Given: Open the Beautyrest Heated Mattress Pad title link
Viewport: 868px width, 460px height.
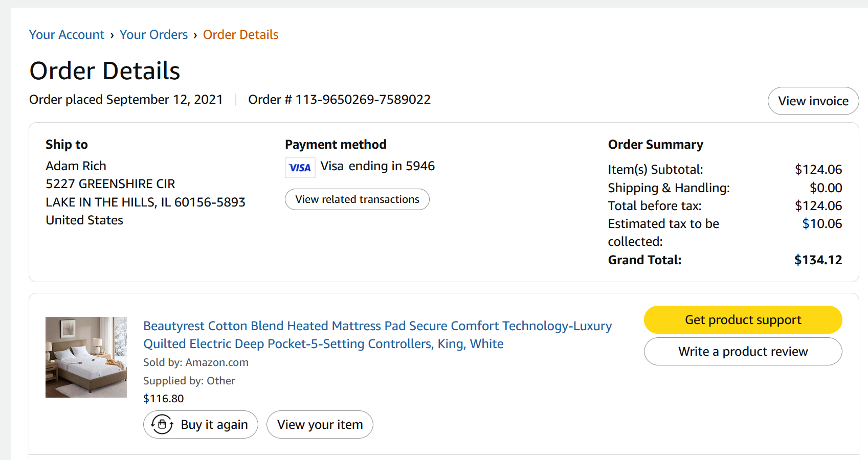Looking at the screenshot, I should 377,335.
